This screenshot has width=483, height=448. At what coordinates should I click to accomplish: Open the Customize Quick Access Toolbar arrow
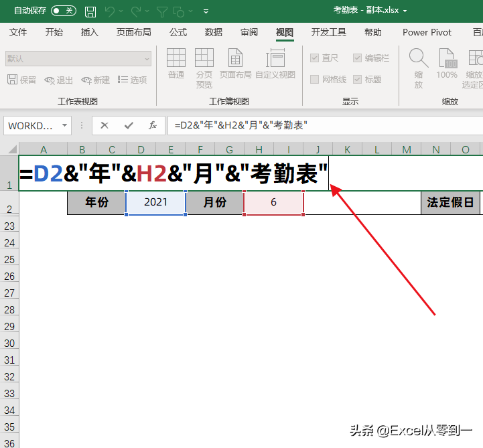coord(206,11)
